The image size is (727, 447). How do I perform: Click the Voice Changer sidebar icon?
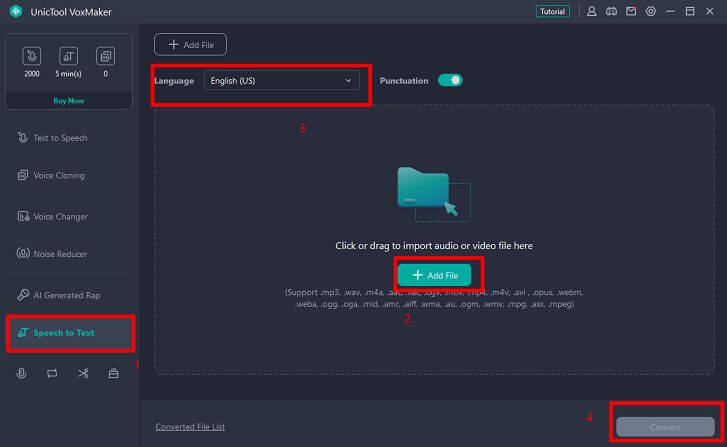(x=23, y=217)
